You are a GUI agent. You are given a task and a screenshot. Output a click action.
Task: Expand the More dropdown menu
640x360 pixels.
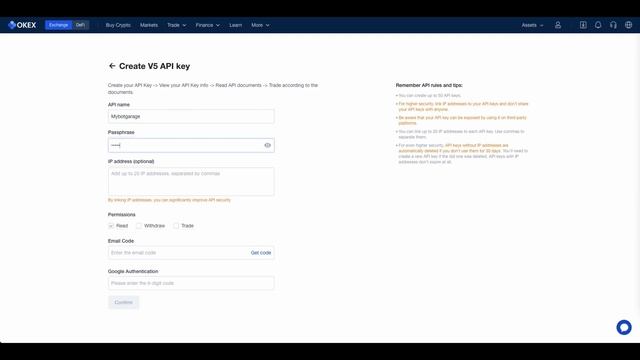click(x=260, y=25)
